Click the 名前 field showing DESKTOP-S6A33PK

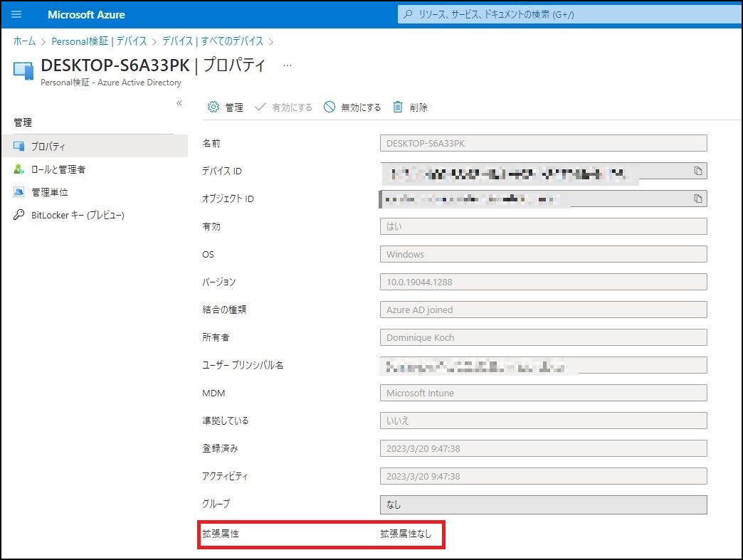[544, 143]
